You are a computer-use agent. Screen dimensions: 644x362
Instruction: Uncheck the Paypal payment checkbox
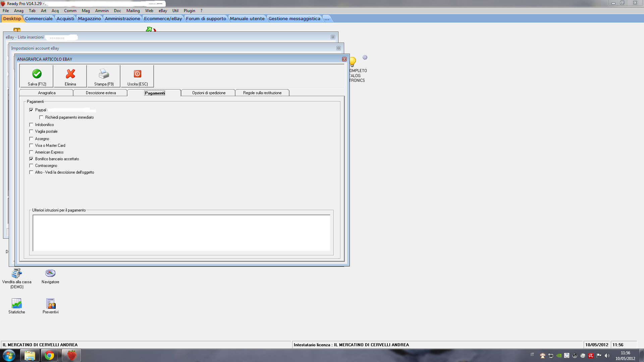click(x=31, y=110)
